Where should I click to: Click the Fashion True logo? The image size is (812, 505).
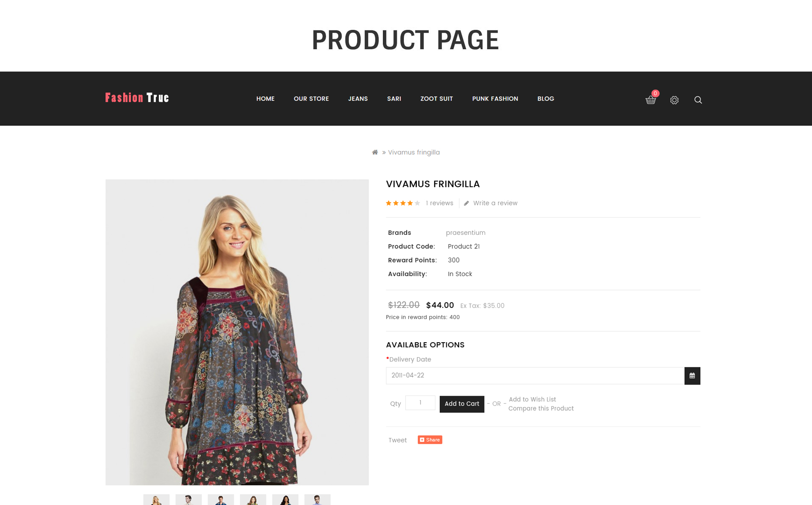[x=137, y=98]
